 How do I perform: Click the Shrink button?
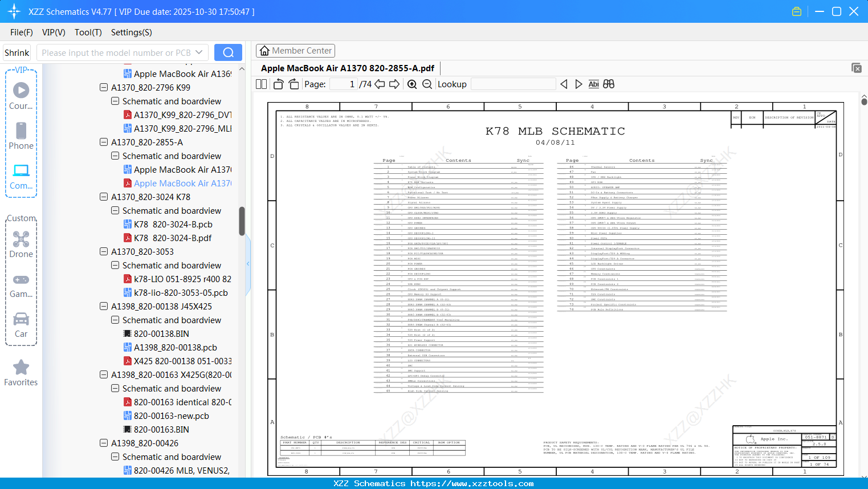tap(17, 52)
